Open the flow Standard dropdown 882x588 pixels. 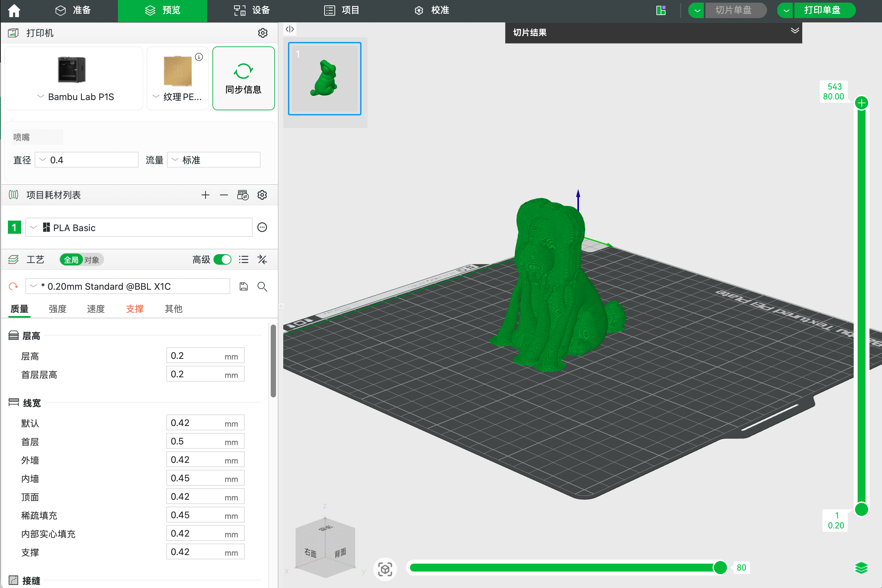tap(213, 160)
